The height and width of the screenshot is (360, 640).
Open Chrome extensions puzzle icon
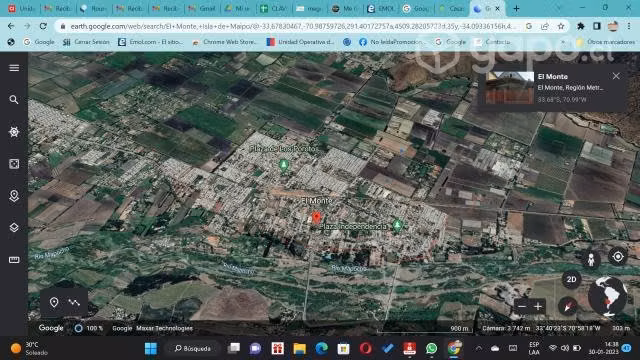pos(580,26)
